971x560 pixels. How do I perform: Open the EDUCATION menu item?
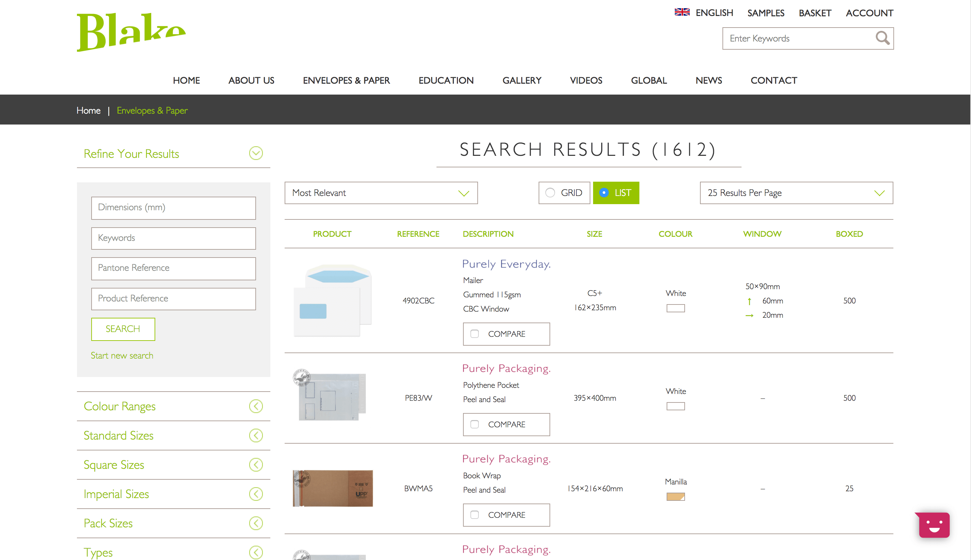(x=446, y=80)
